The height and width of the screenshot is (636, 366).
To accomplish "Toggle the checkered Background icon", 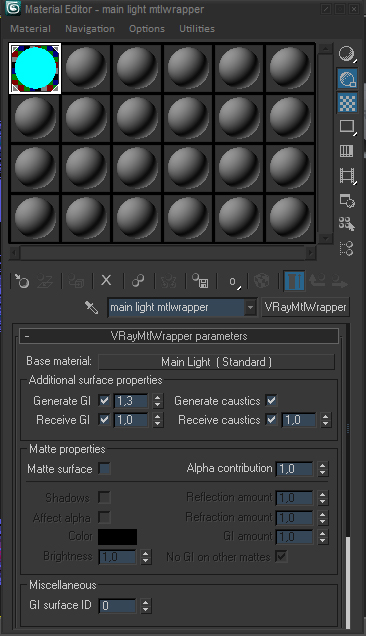I will pos(347,102).
